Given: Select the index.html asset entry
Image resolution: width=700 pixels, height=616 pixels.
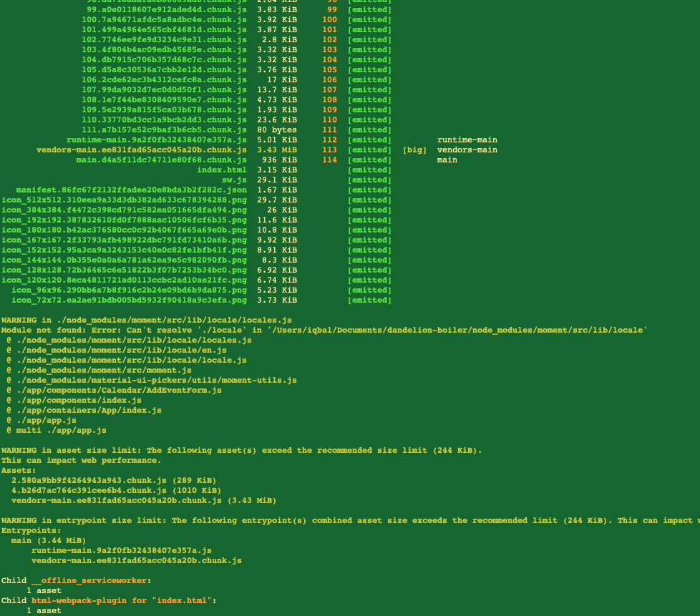Looking at the screenshot, I should coord(222,170).
